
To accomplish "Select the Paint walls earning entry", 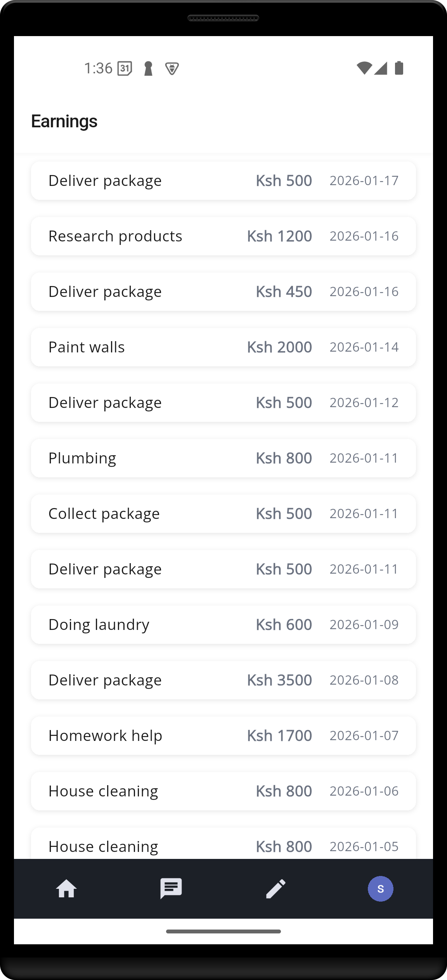I will coord(223,347).
